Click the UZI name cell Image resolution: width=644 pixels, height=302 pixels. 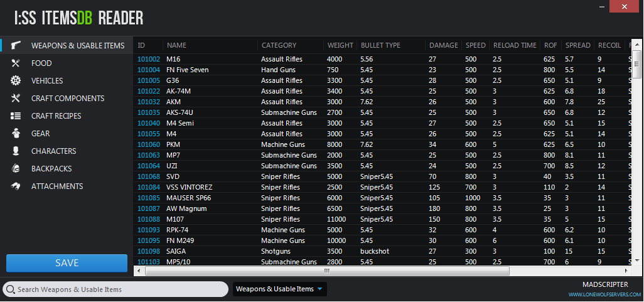point(172,166)
